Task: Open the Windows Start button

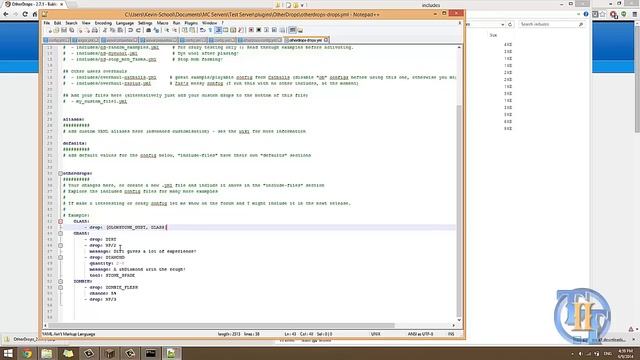Action: coord(8,353)
